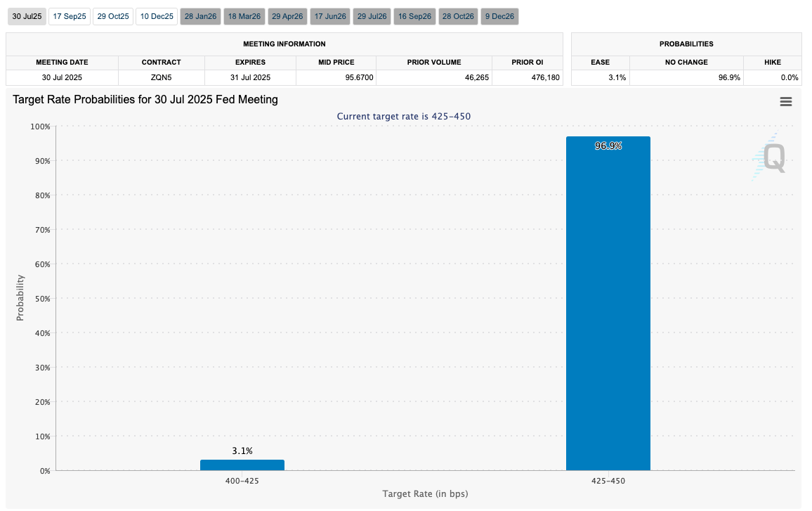Click the Mid Price value 95.6700
This screenshot has width=812, height=511.
pyautogui.click(x=336, y=77)
